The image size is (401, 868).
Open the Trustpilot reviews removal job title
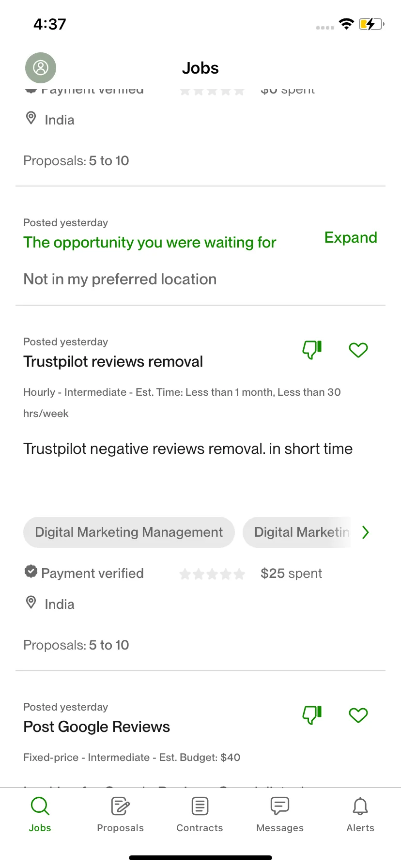[x=113, y=361]
